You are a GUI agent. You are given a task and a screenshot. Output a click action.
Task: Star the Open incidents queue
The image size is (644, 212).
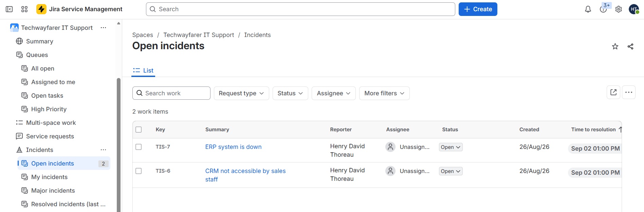point(615,46)
